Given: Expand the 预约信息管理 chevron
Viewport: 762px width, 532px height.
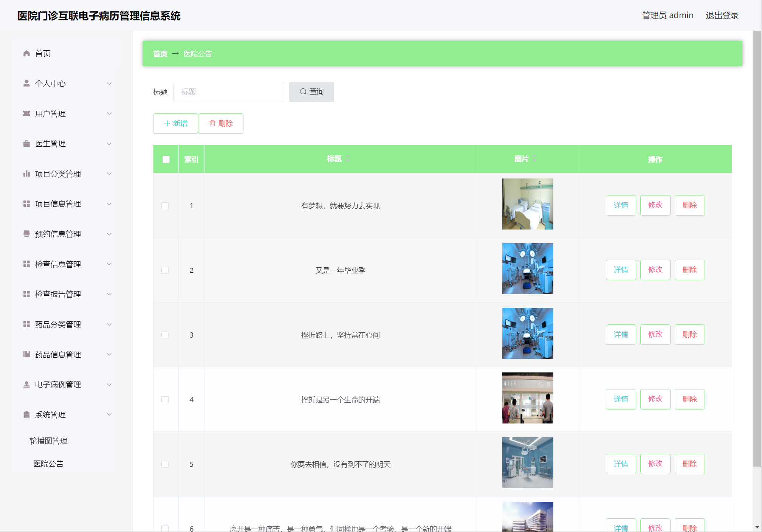Looking at the screenshot, I should point(109,234).
